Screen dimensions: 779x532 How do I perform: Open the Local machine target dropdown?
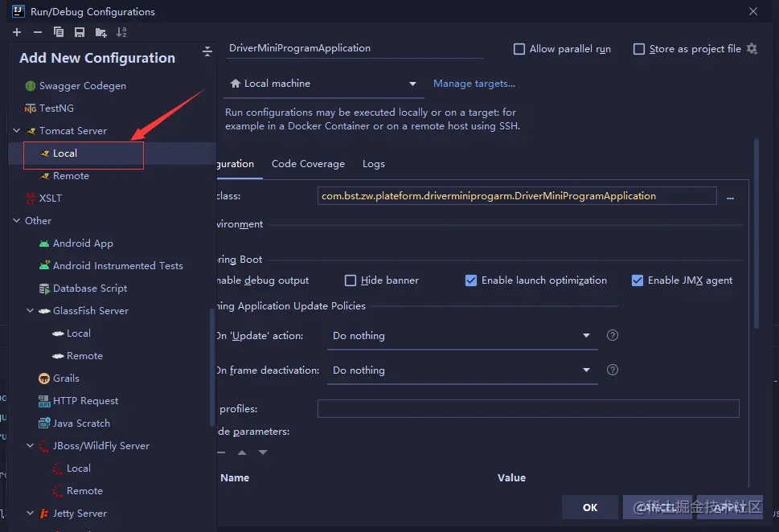click(325, 84)
